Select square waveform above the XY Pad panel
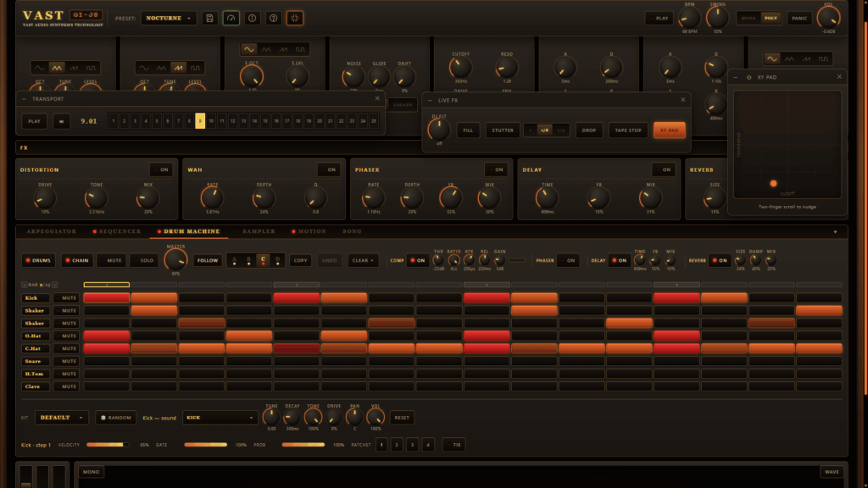Screen dimensions: 868x488 [824, 58]
